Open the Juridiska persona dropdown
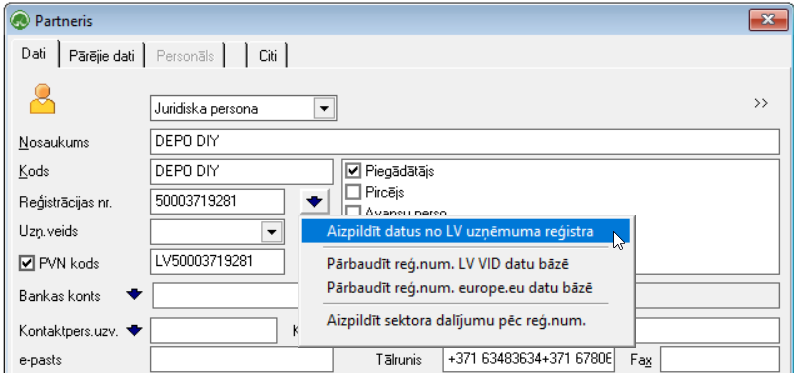Image resolution: width=794 pixels, height=373 pixels. point(323,108)
